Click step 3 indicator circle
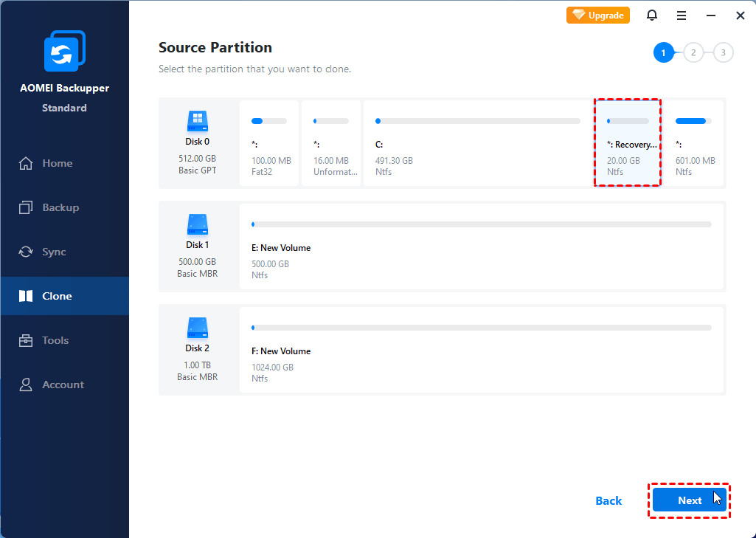Image resolution: width=756 pixels, height=538 pixels. pyautogui.click(x=724, y=52)
